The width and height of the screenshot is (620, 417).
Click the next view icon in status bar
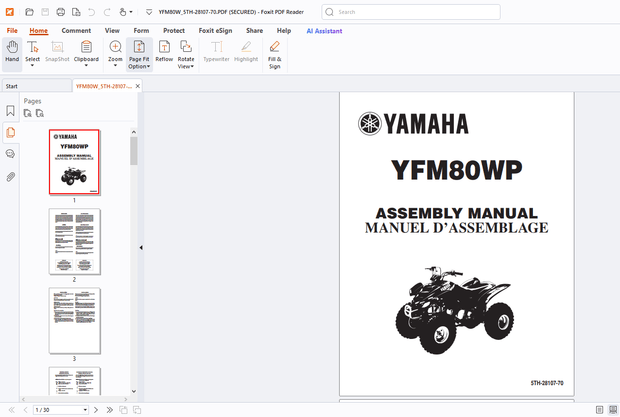[137, 410]
